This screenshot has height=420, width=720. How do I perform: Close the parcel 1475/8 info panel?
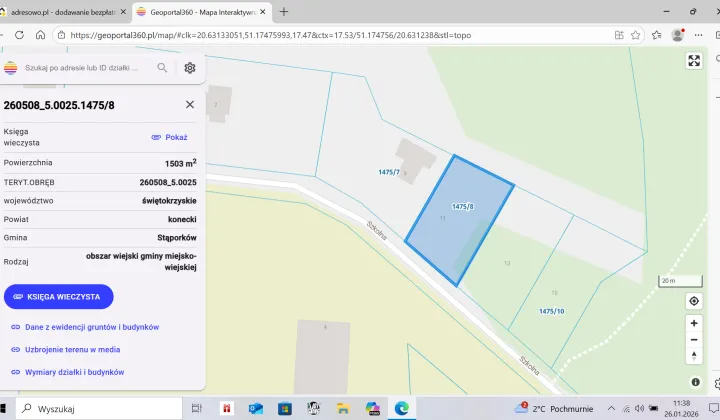190,105
